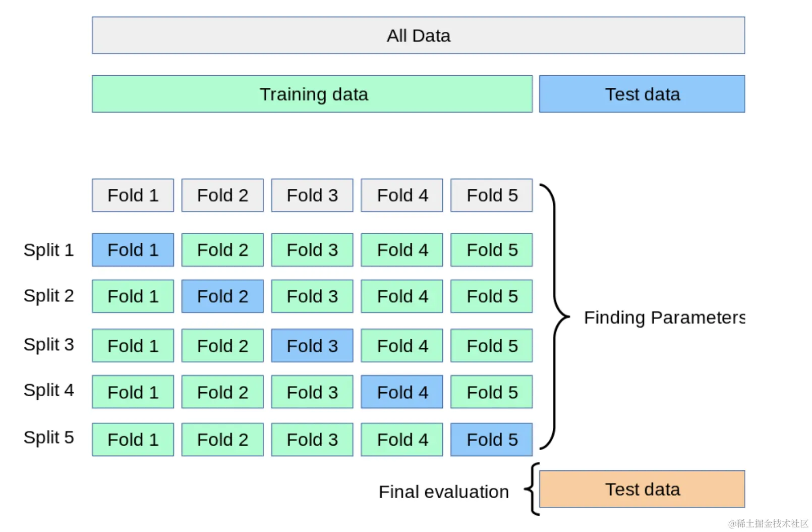Click green Fold 5 in Split 1 row
Viewport: 812px width, 532px height.
491,250
